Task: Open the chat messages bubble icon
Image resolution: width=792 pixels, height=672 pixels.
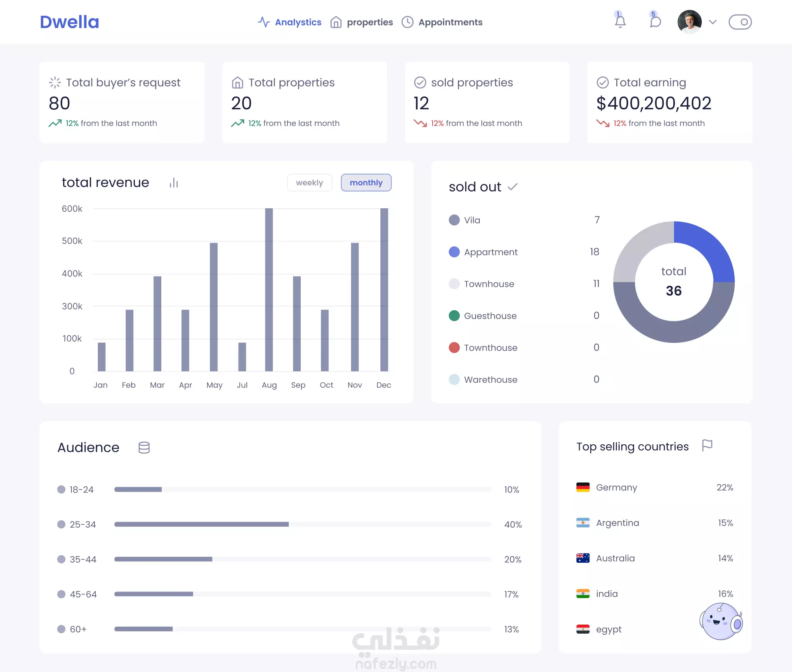Action: [x=655, y=21]
